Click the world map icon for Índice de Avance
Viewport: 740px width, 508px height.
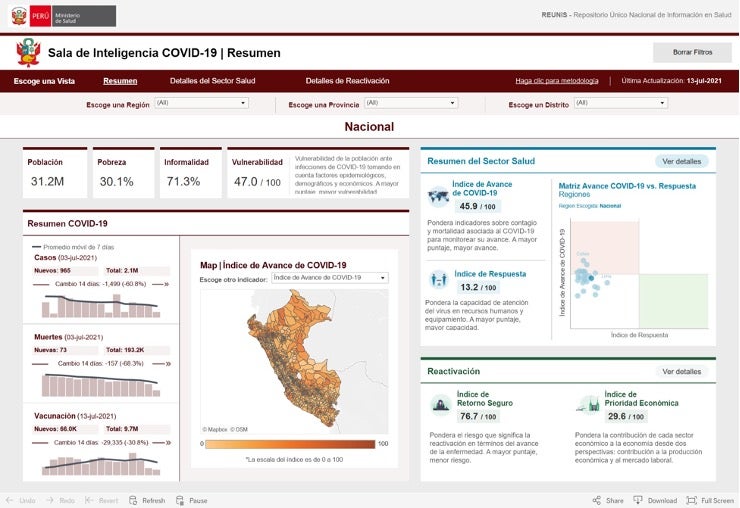click(438, 195)
